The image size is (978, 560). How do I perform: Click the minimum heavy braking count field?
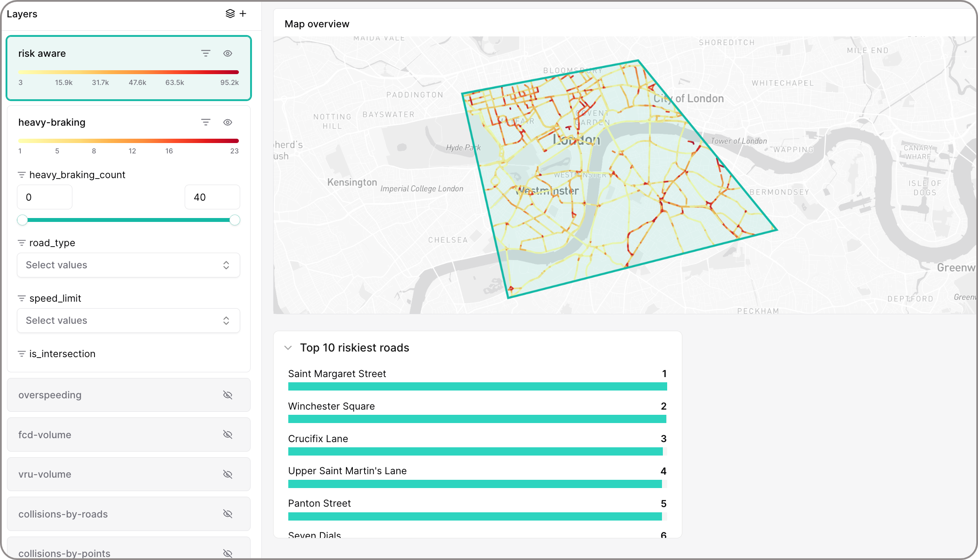(x=45, y=197)
